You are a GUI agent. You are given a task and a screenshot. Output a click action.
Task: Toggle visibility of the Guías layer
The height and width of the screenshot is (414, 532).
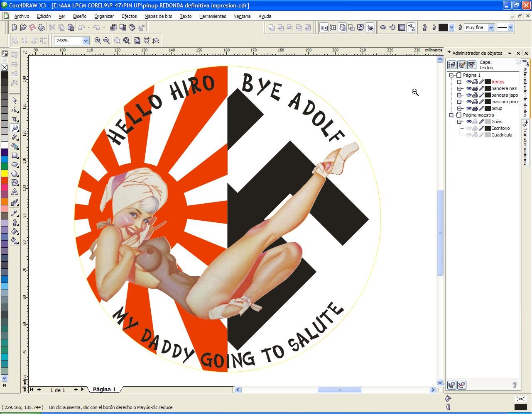[469, 122]
